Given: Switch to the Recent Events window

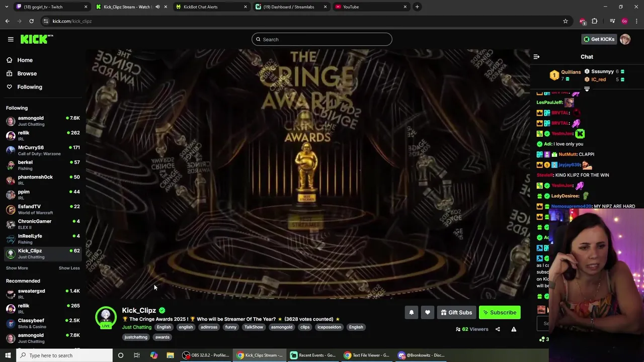Looking at the screenshot, I should (x=313, y=355).
